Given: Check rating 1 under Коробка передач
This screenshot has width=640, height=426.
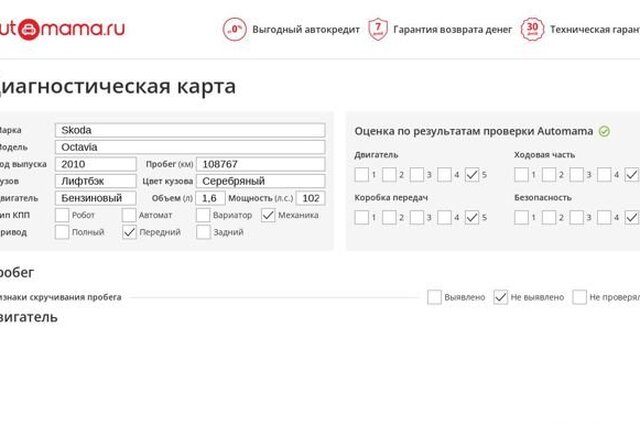Looking at the screenshot, I should 362,217.
